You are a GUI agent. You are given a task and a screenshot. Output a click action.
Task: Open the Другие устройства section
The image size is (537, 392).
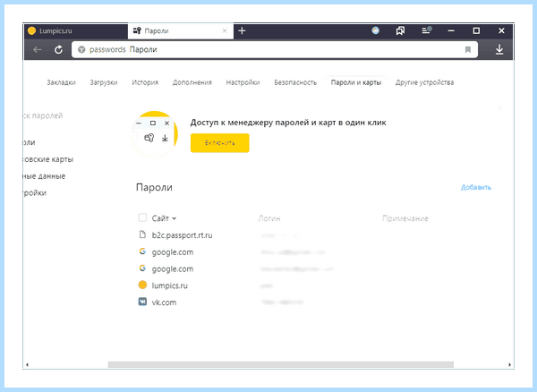pos(424,82)
